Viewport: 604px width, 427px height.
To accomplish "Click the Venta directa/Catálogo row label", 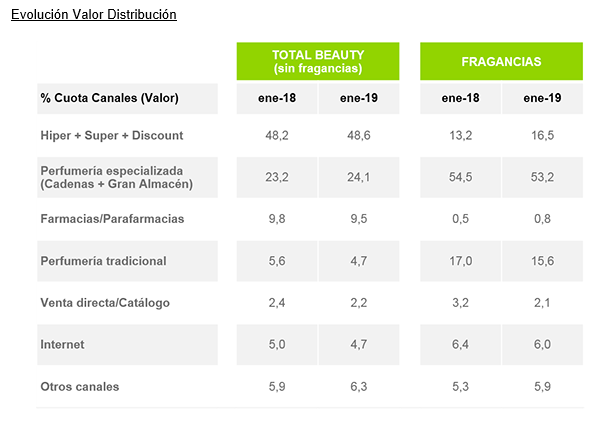I will pyautogui.click(x=105, y=303).
